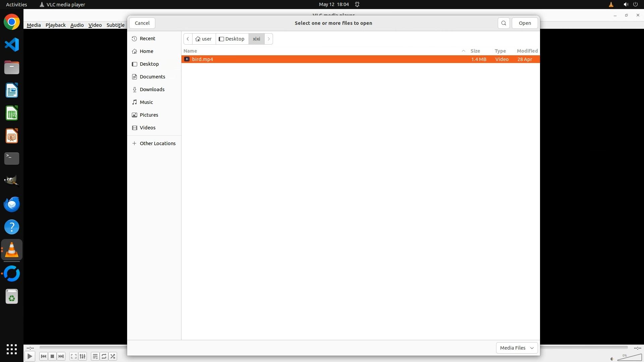Open the Playback menu
Screen dimensions: 644x362
55,25
